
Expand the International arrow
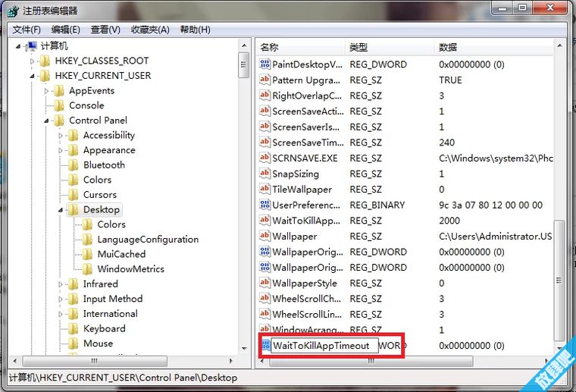[x=61, y=314]
